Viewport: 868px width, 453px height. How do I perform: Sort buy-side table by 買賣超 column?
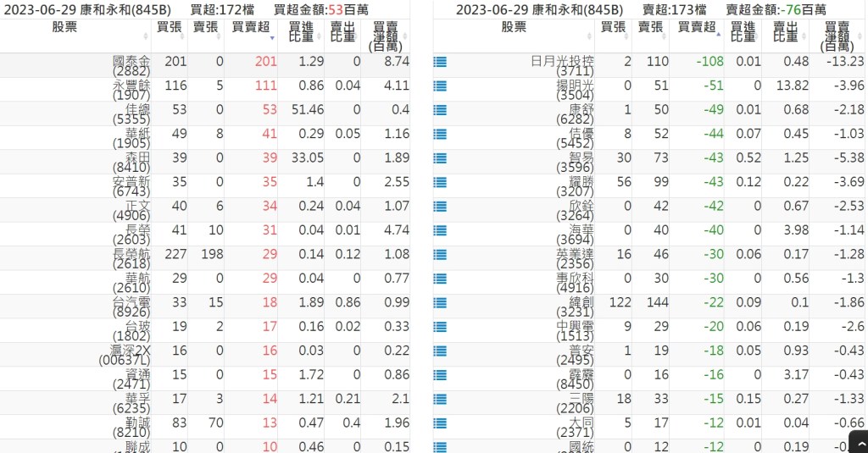253,31
